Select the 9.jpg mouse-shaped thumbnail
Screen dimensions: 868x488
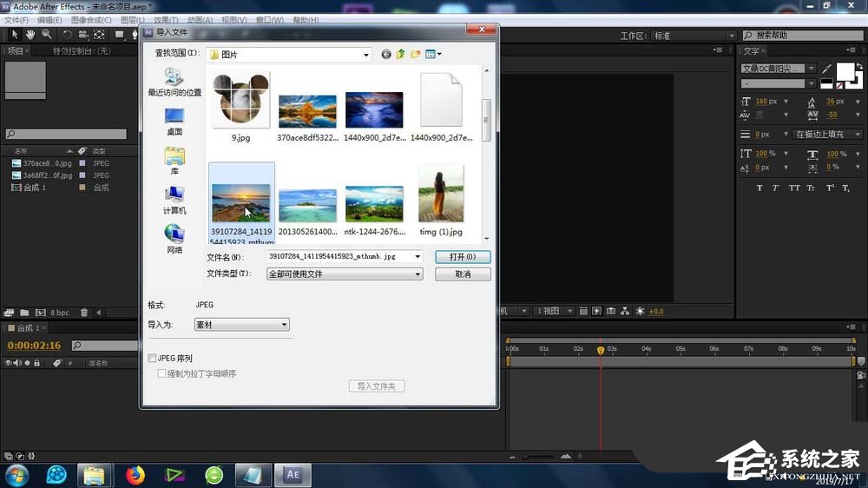(x=240, y=102)
